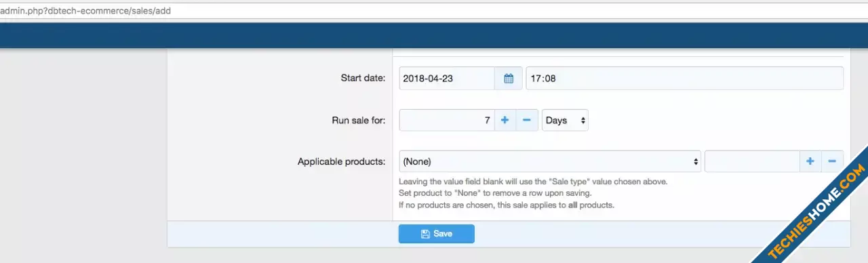Select the browser address bar URL
The width and height of the screenshot is (868, 263).
click(x=85, y=11)
